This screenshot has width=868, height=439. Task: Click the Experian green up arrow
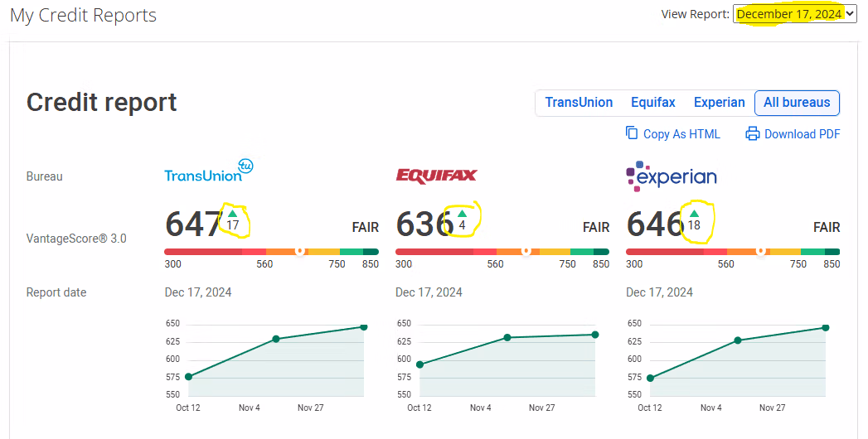(693, 214)
